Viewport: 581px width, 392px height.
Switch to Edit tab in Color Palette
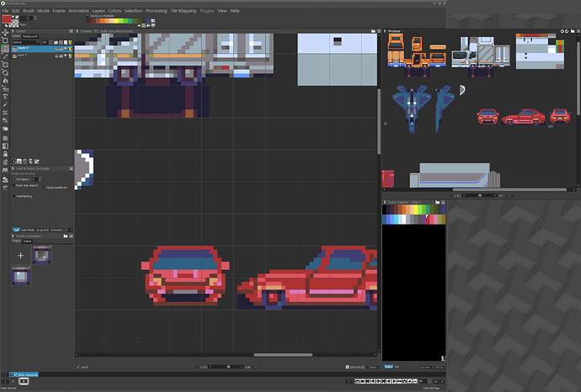tap(397, 367)
